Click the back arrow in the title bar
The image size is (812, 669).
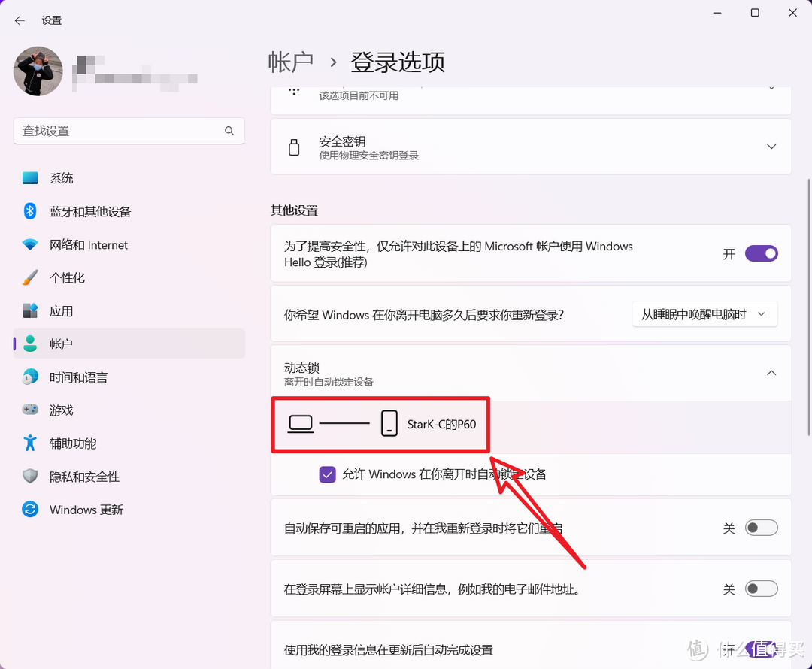point(20,20)
